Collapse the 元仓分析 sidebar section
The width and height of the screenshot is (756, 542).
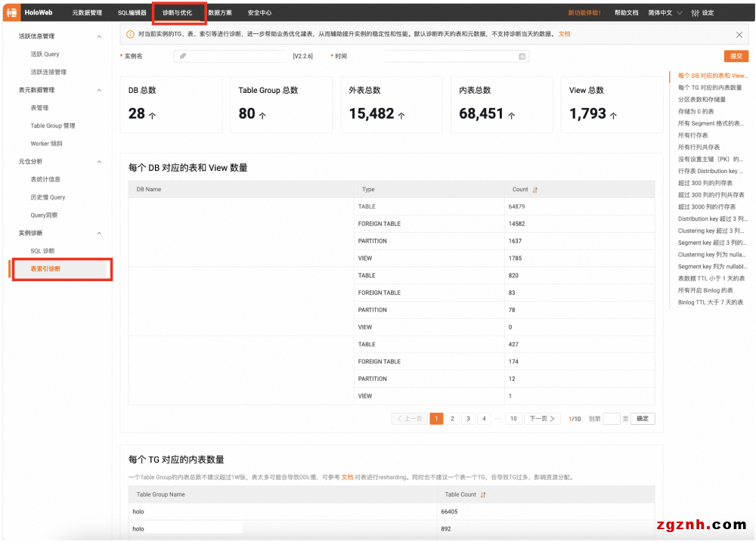tap(99, 162)
